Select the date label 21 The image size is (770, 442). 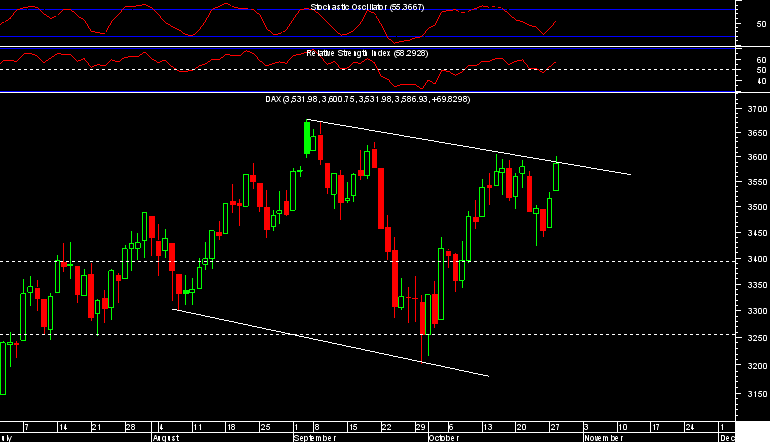click(96, 427)
